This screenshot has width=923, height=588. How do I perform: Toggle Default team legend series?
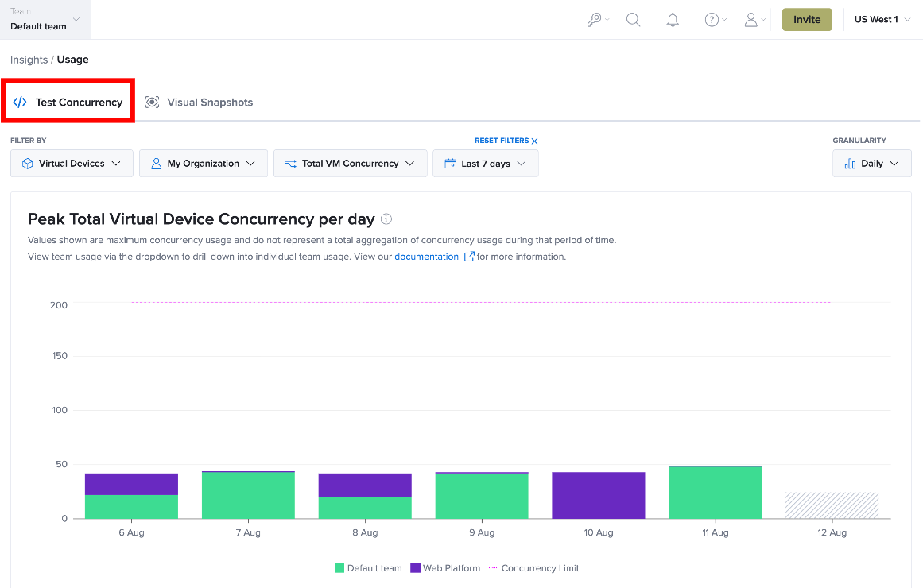click(x=369, y=568)
